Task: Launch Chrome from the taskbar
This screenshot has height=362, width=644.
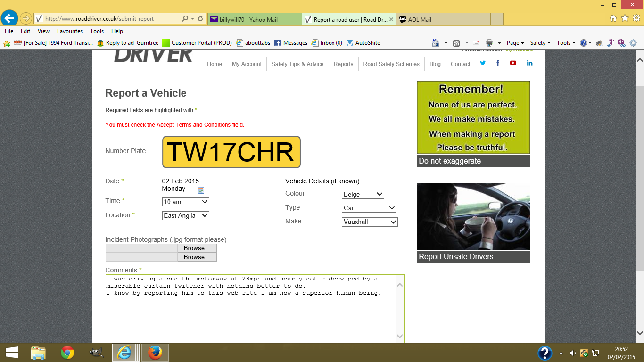Action: (67, 353)
